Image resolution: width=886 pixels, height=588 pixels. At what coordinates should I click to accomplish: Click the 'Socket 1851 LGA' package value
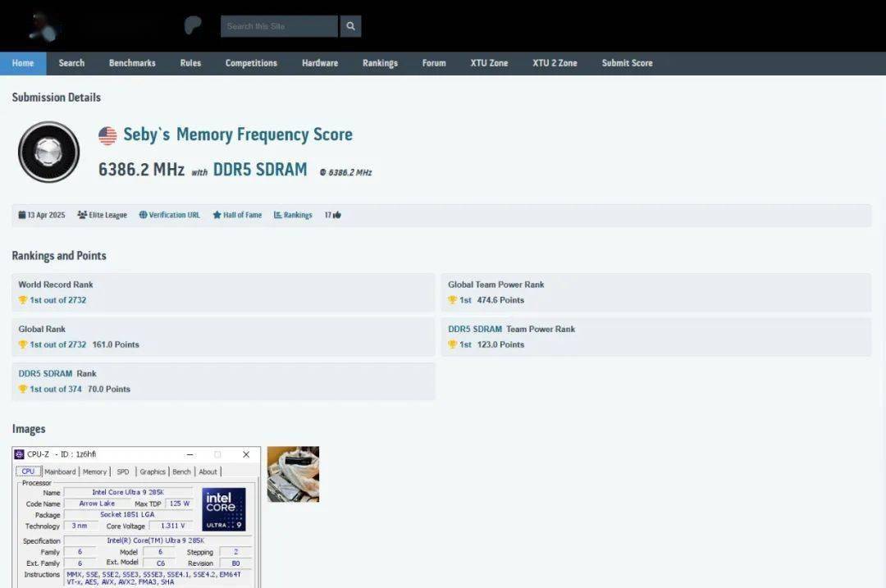pos(127,514)
